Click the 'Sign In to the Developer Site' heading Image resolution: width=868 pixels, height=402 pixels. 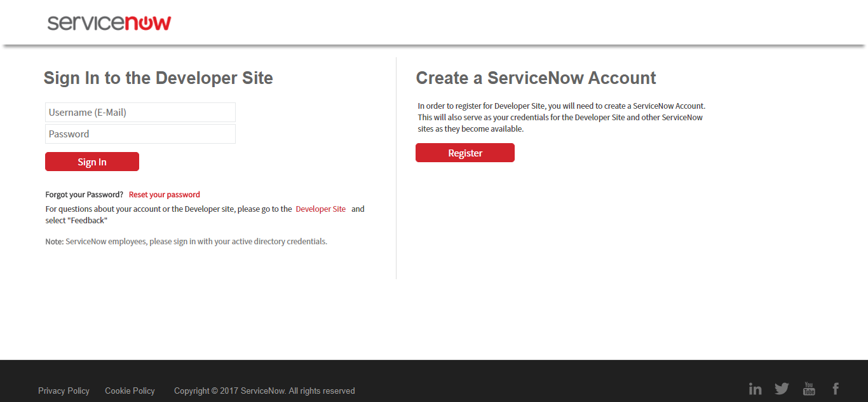click(158, 78)
